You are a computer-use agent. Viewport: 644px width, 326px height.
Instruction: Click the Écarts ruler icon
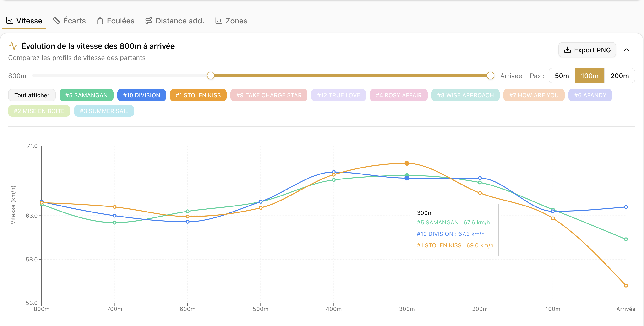click(57, 21)
